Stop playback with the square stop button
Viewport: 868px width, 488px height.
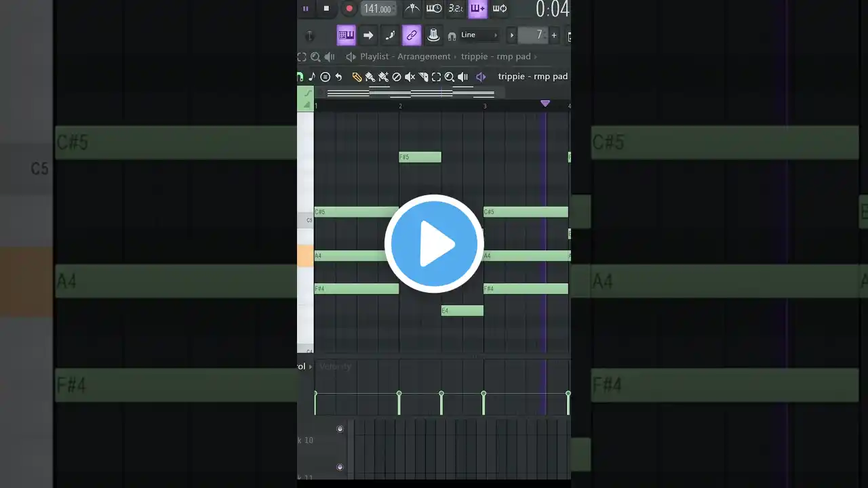pyautogui.click(x=326, y=9)
